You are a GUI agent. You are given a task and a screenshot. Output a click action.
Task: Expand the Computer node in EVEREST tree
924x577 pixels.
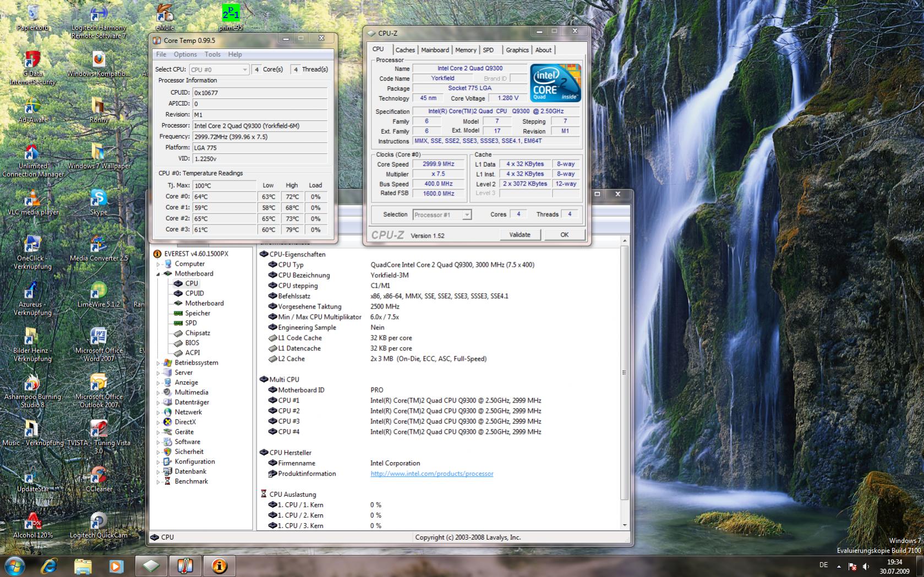158,264
